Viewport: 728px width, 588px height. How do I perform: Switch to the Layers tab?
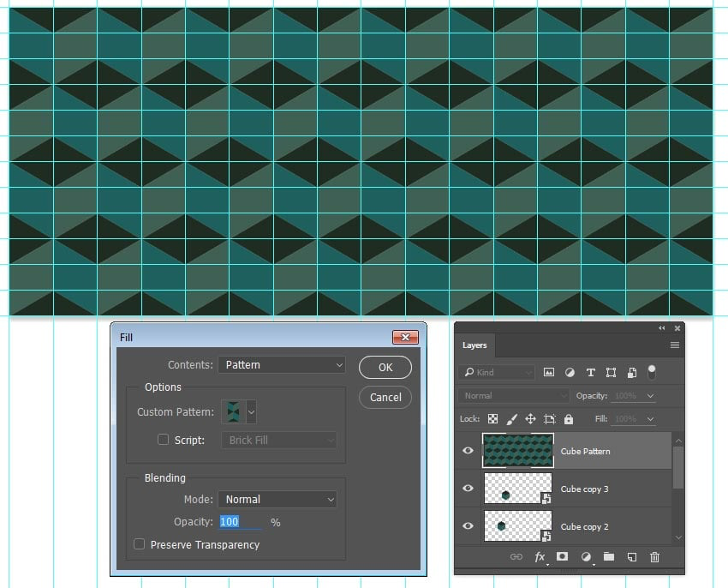[x=474, y=345]
